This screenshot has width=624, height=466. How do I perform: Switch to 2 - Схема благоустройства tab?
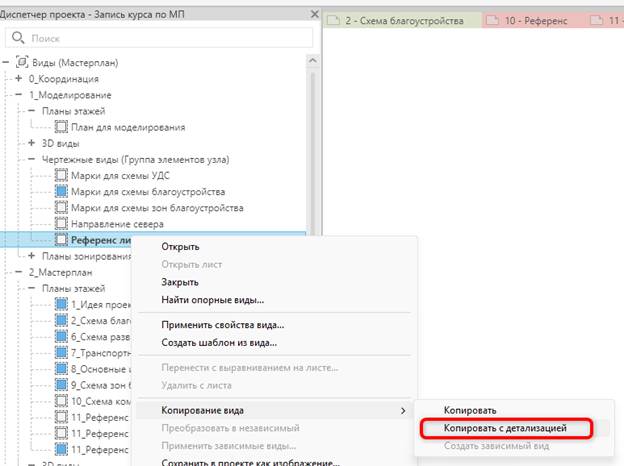tap(403, 20)
